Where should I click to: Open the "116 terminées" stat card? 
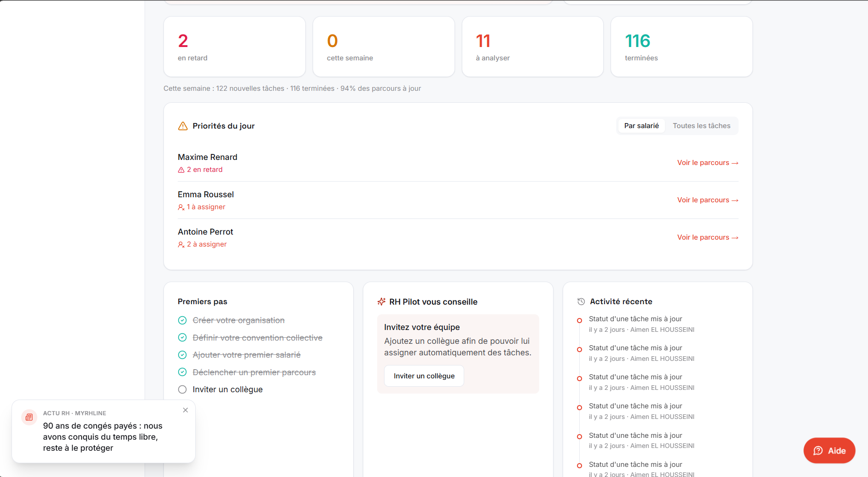coord(682,47)
